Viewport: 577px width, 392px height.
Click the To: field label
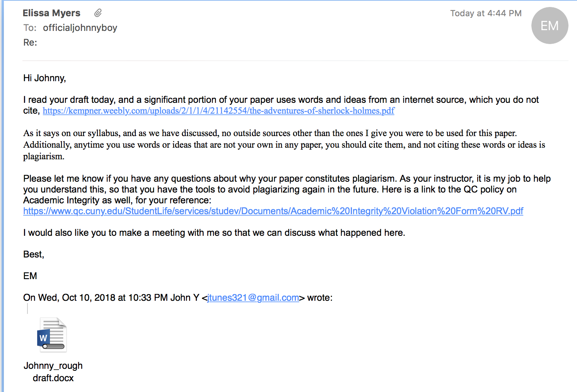30,28
